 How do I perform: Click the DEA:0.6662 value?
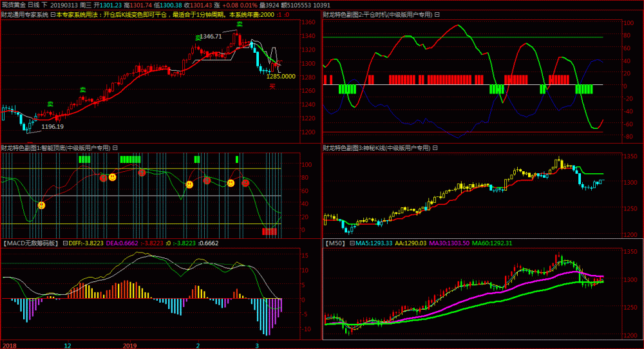pos(122,243)
